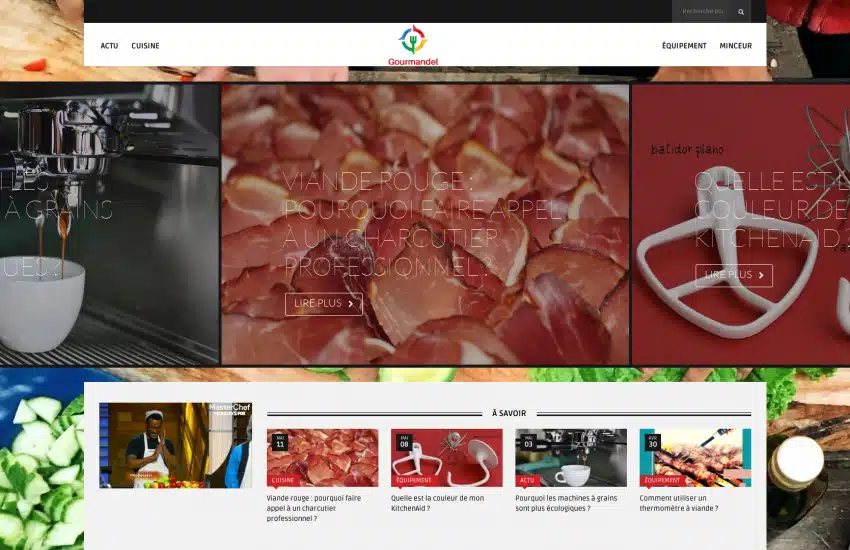Navigate to the MINCEUR section
Screen dimensions: 850x550
pos(735,46)
